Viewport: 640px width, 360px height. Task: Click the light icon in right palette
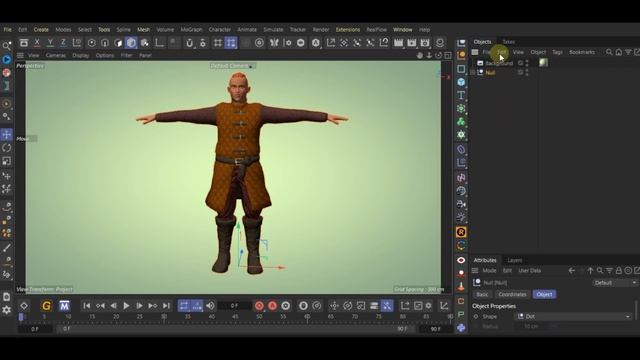(x=461, y=217)
